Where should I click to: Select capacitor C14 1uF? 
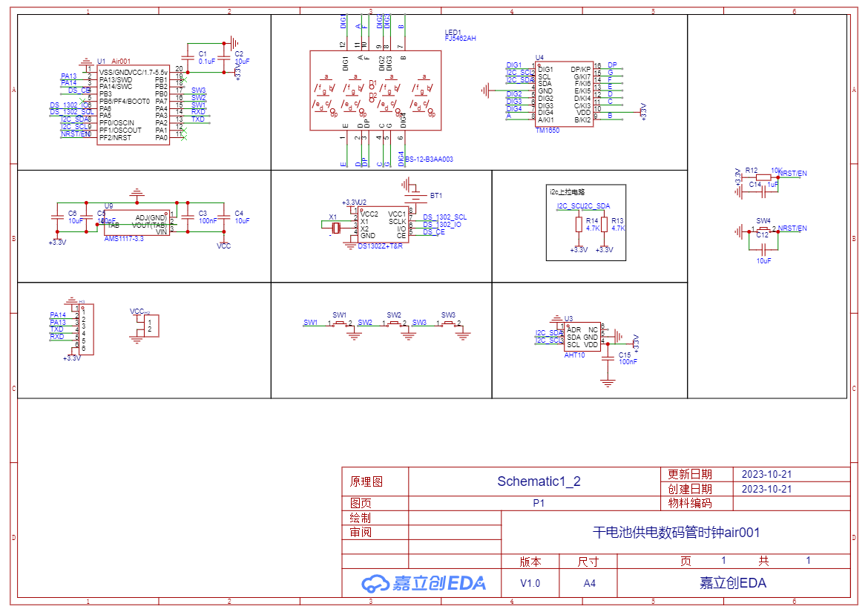coord(763,191)
